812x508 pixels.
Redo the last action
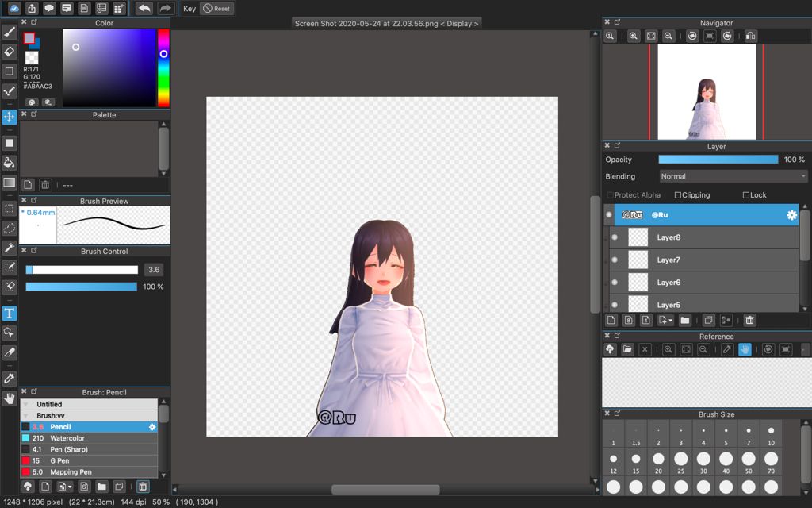pyautogui.click(x=165, y=8)
